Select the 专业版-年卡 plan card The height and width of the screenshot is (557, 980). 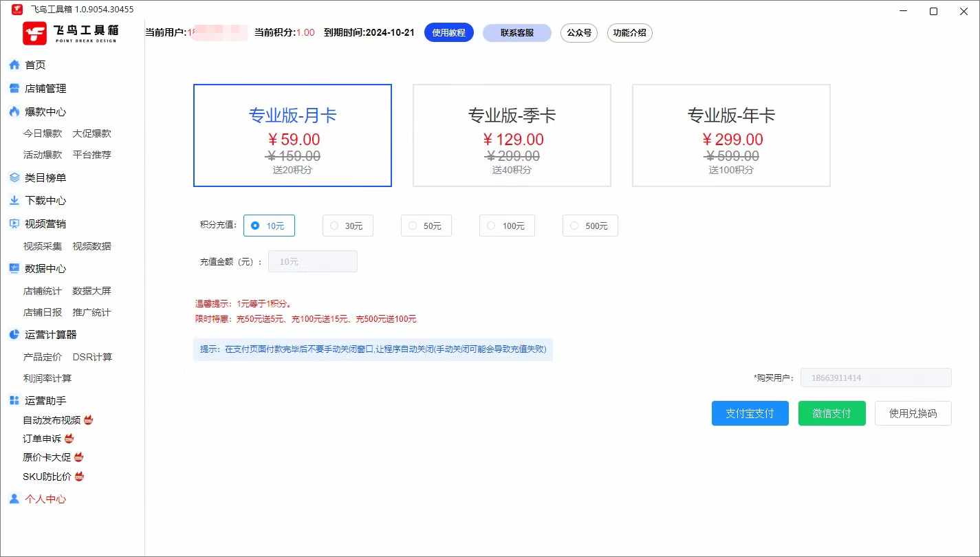[x=730, y=135]
